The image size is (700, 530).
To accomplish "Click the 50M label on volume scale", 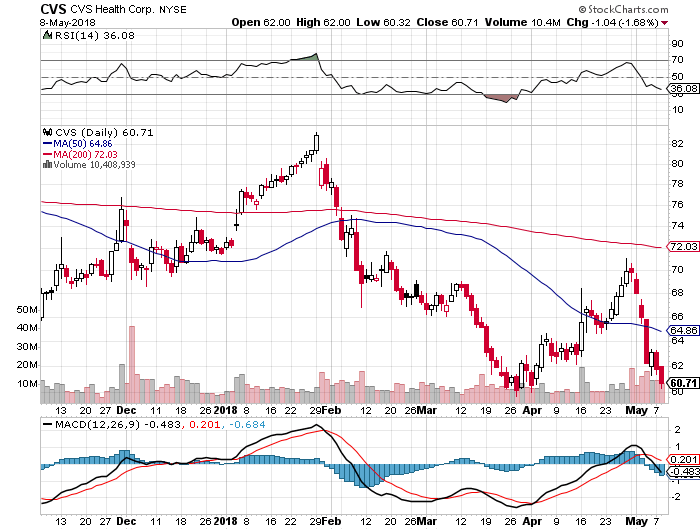I will (27, 309).
